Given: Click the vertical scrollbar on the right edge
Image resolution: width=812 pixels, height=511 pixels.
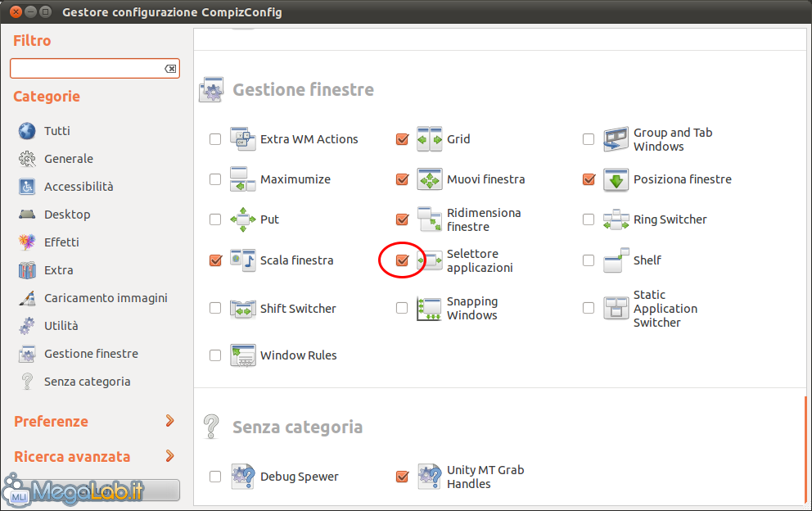Looking at the screenshot, I should click(805, 450).
